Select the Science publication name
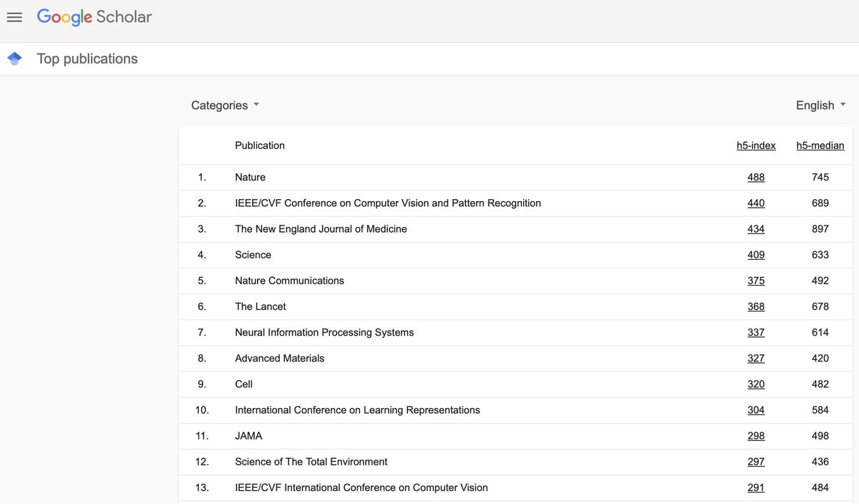The width and height of the screenshot is (859, 504). [253, 255]
